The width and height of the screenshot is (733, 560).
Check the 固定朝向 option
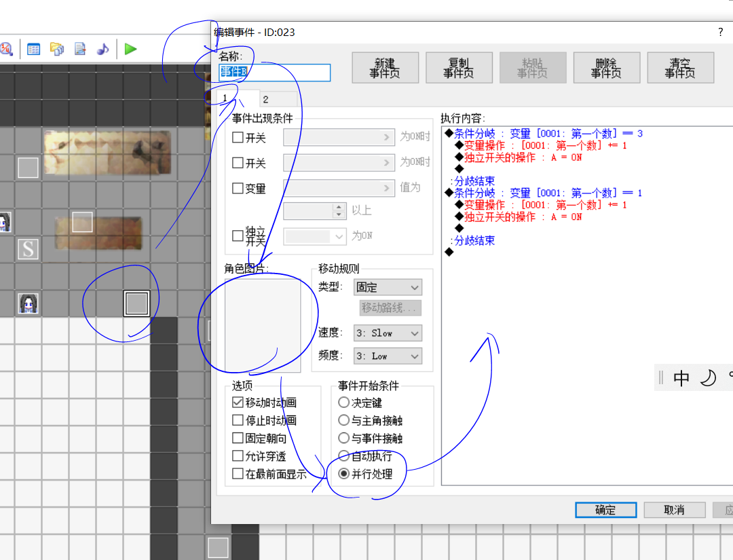[238, 438]
